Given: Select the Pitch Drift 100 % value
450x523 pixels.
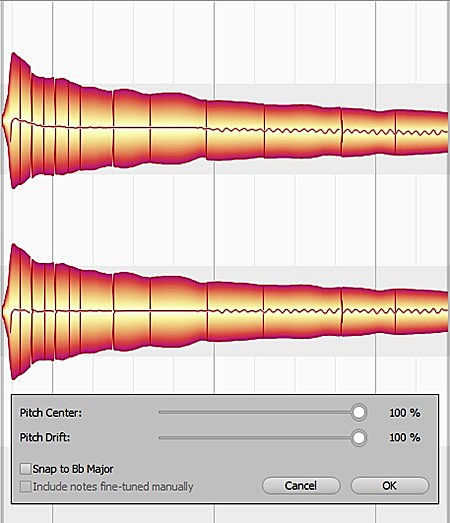Looking at the screenshot, I should pyautogui.click(x=405, y=437).
